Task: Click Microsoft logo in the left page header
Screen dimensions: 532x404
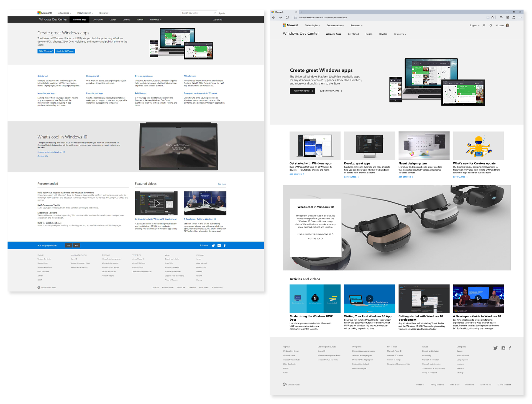Action: [45, 13]
